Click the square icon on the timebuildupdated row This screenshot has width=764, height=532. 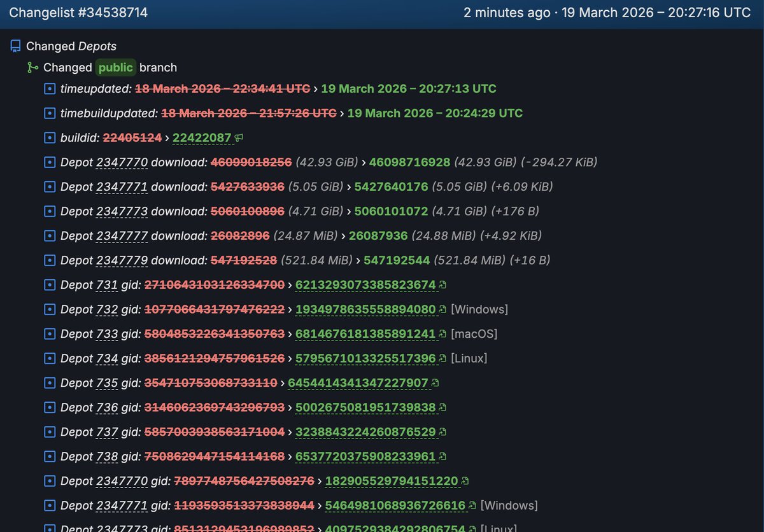[50, 113]
